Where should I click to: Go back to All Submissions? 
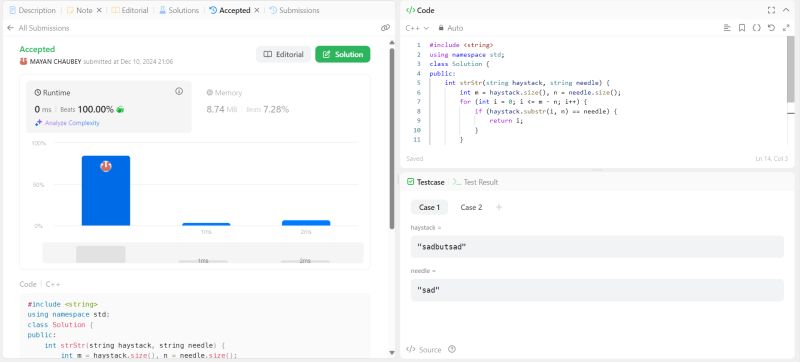click(39, 28)
